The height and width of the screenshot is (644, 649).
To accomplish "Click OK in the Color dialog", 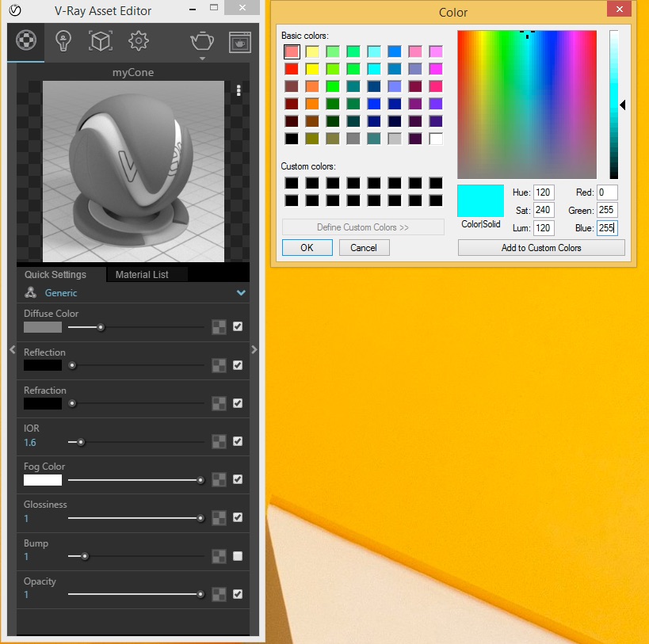I will tap(307, 247).
